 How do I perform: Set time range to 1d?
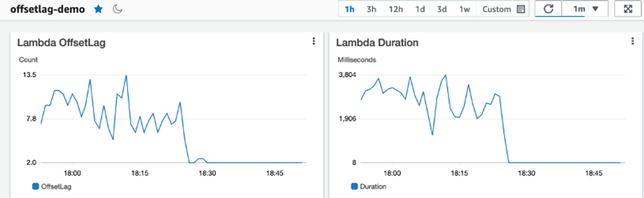click(420, 9)
